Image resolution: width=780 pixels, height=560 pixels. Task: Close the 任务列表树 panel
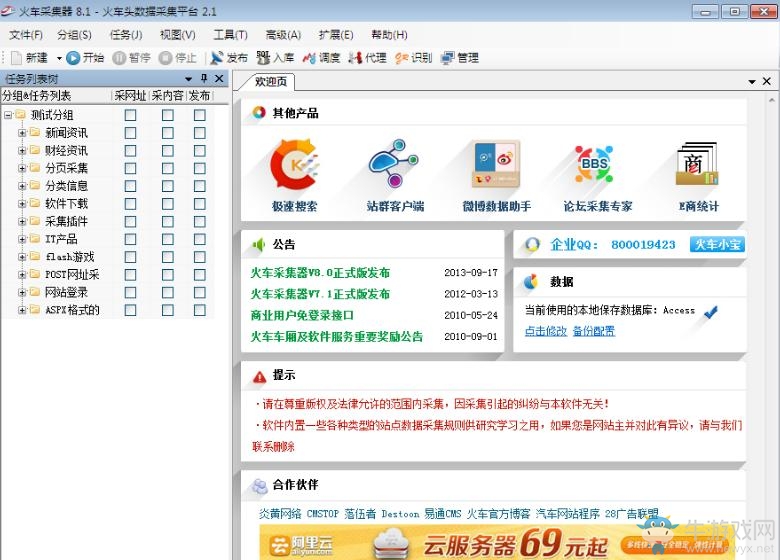[x=219, y=79]
